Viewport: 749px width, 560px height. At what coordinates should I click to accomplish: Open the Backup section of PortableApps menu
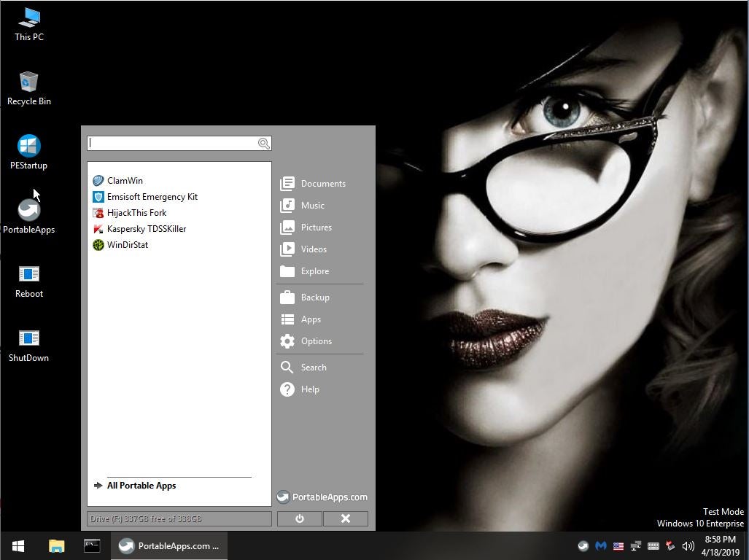point(314,297)
